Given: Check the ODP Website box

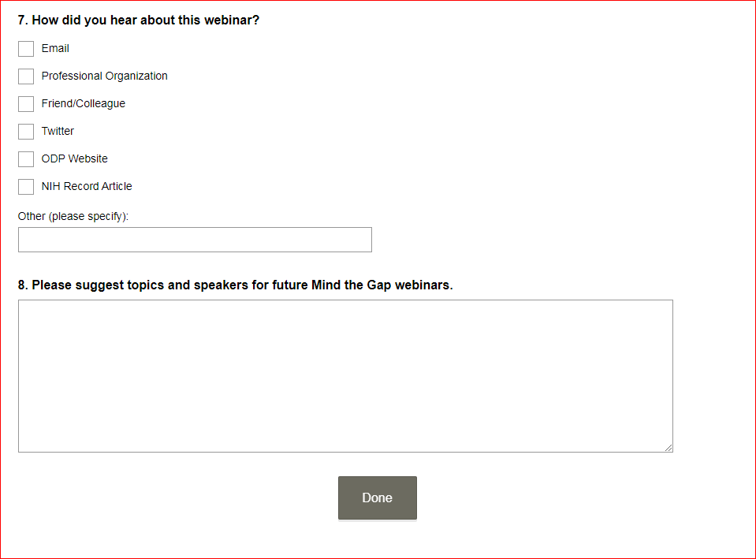Looking at the screenshot, I should (x=26, y=159).
